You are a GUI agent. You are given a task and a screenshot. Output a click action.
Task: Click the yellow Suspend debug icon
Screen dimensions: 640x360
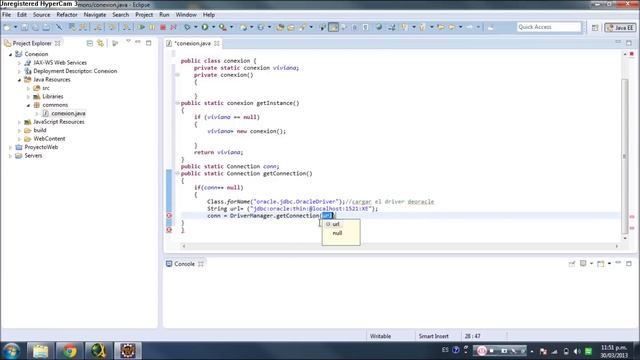click(x=152, y=27)
